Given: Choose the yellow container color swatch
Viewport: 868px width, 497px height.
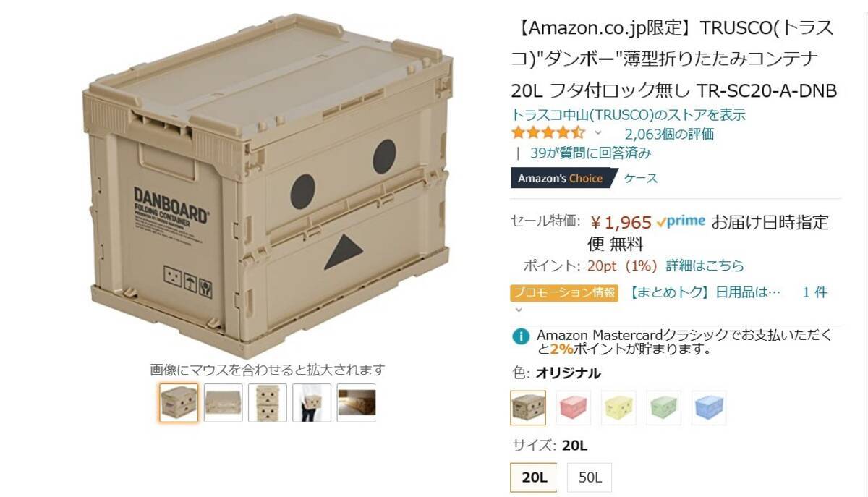Looking at the screenshot, I should 618,408.
